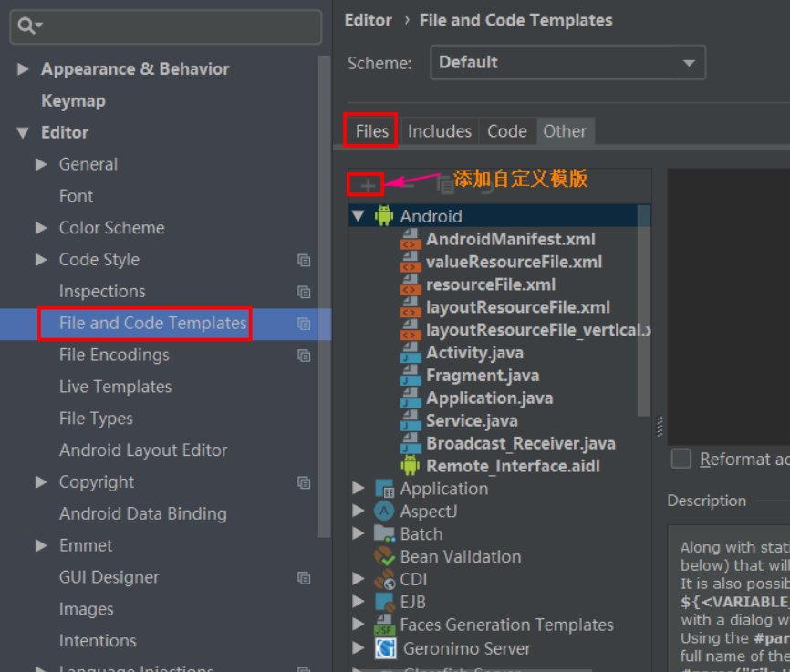Open Font settings
The width and height of the screenshot is (790, 672).
pyautogui.click(x=76, y=196)
